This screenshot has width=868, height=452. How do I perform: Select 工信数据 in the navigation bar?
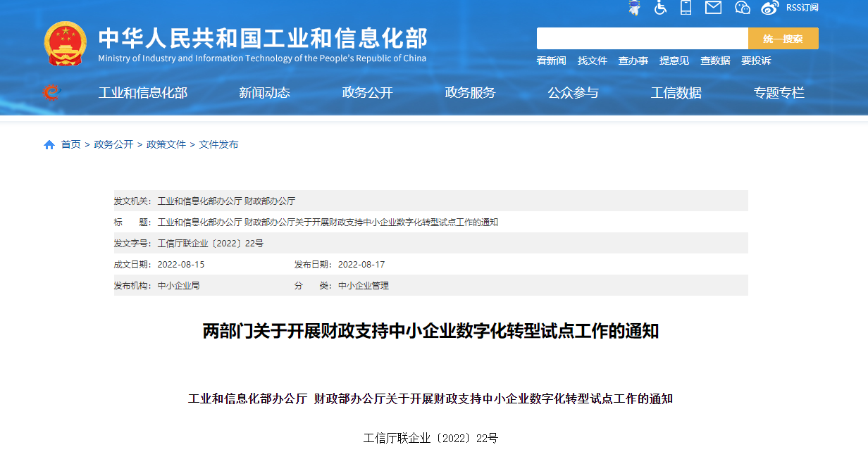[x=676, y=93]
